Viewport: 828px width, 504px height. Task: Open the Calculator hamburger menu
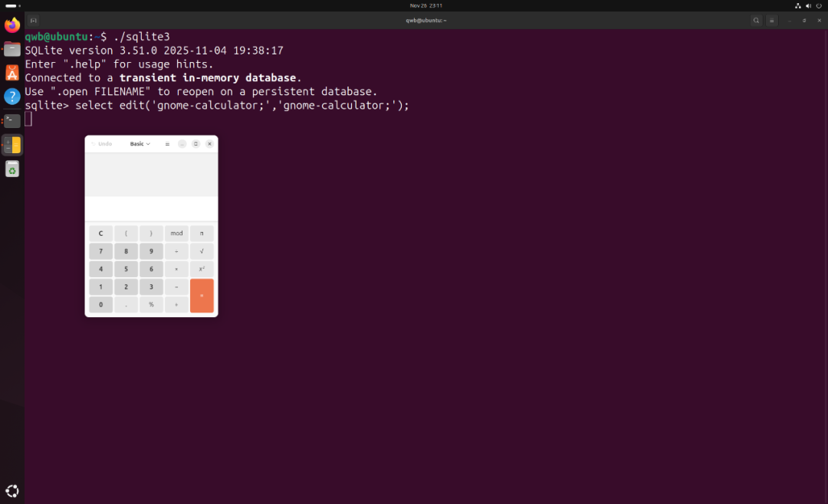(167, 144)
